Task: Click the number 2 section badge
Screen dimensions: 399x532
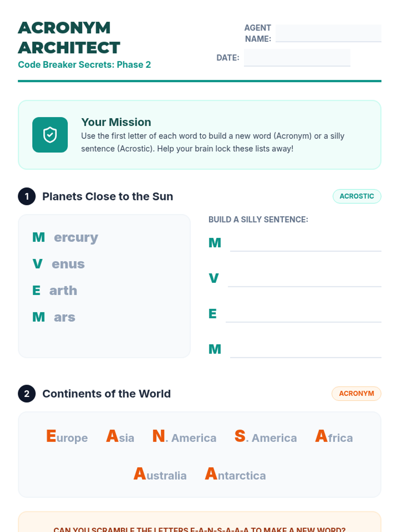Action: click(27, 394)
